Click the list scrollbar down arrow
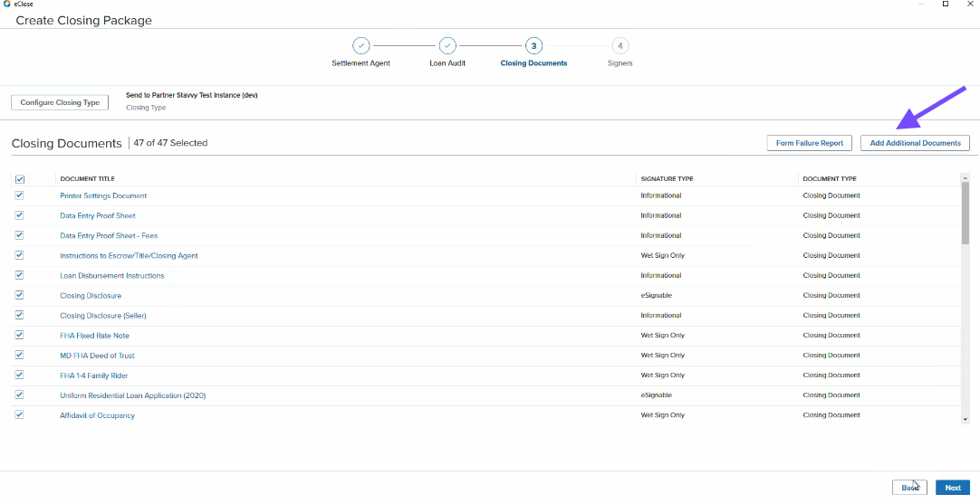 tap(965, 420)
